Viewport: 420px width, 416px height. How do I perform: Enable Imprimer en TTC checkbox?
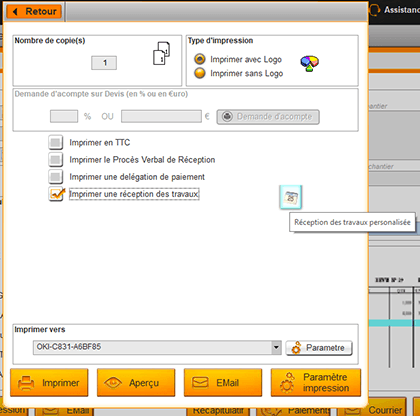click(55, 142)
